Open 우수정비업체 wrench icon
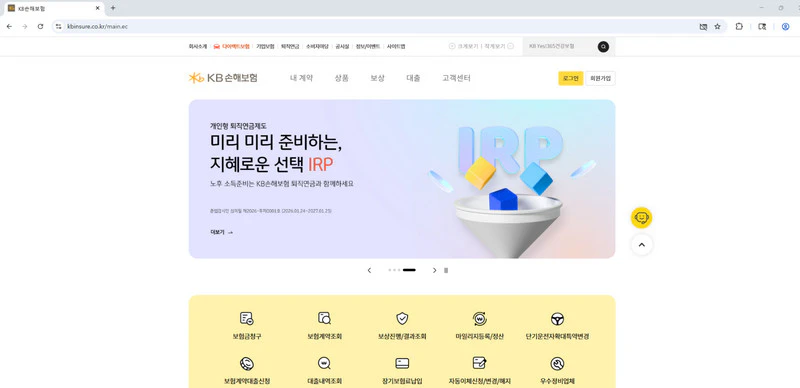Viewport: 800px width, 388px height. pos(557,363)
